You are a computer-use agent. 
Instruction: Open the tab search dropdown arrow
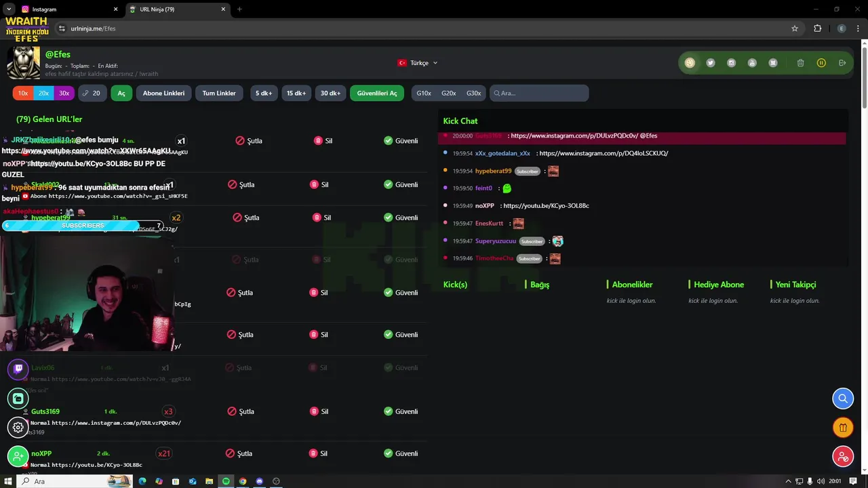(9, 9)
